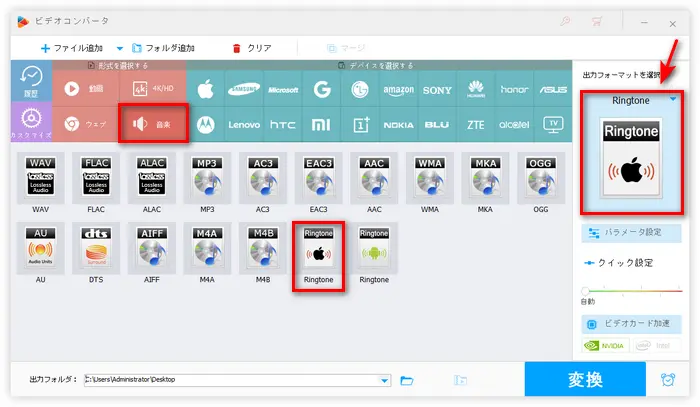The width and height of the screenshot is (700, 407).
Task: Open parameter settings (パラメータ設定)
Action: (x=632, y=233)
